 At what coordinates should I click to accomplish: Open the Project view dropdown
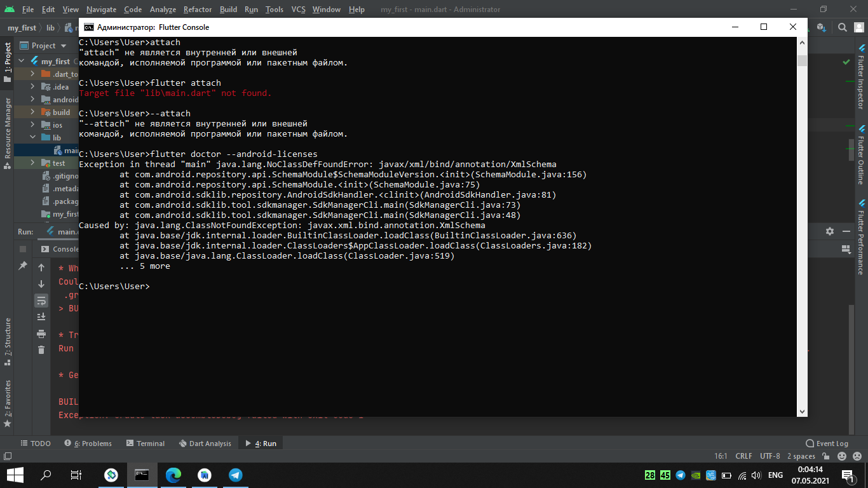[44, 46]
